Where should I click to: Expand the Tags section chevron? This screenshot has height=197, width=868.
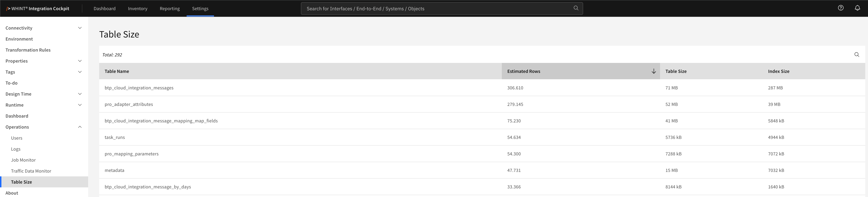[x=80, y=72]
